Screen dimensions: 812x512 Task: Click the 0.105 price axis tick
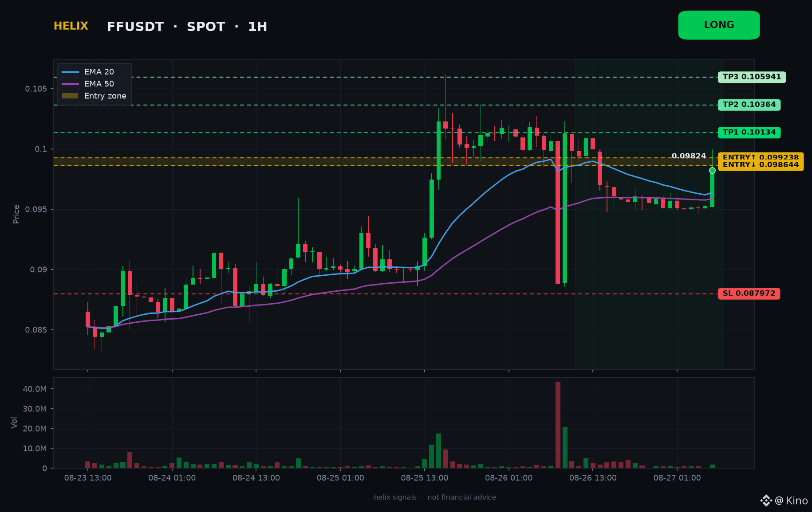36,89
